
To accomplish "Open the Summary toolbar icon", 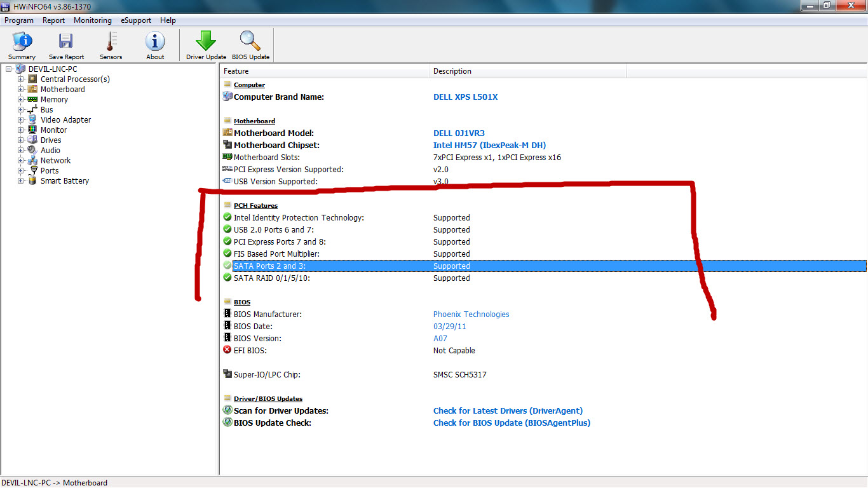I will pyautogui.click(x=22, y=42).
